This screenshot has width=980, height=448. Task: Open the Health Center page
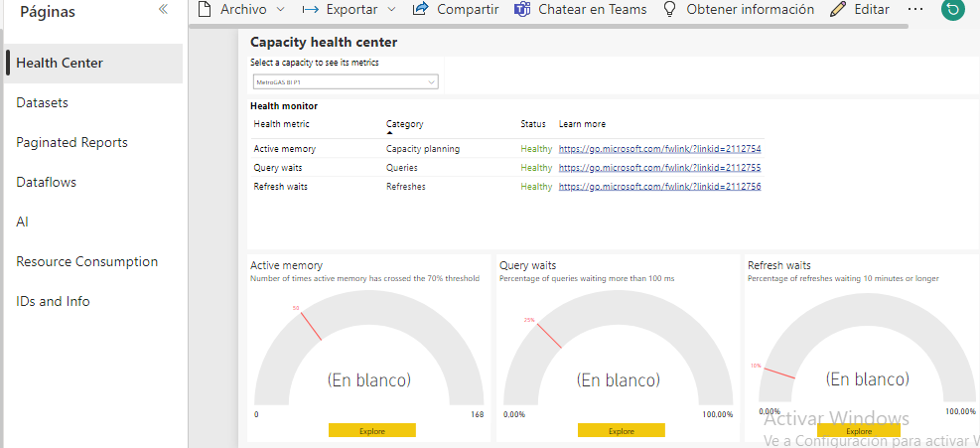[93, 64]
